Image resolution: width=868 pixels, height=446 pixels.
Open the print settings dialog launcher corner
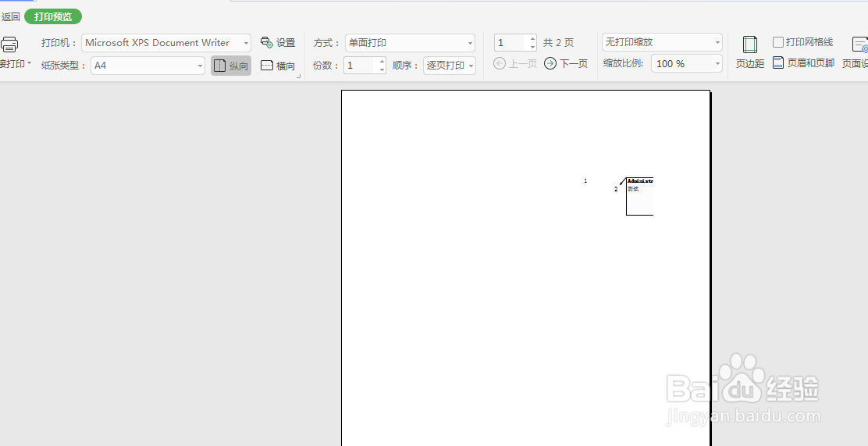point(299,77)
